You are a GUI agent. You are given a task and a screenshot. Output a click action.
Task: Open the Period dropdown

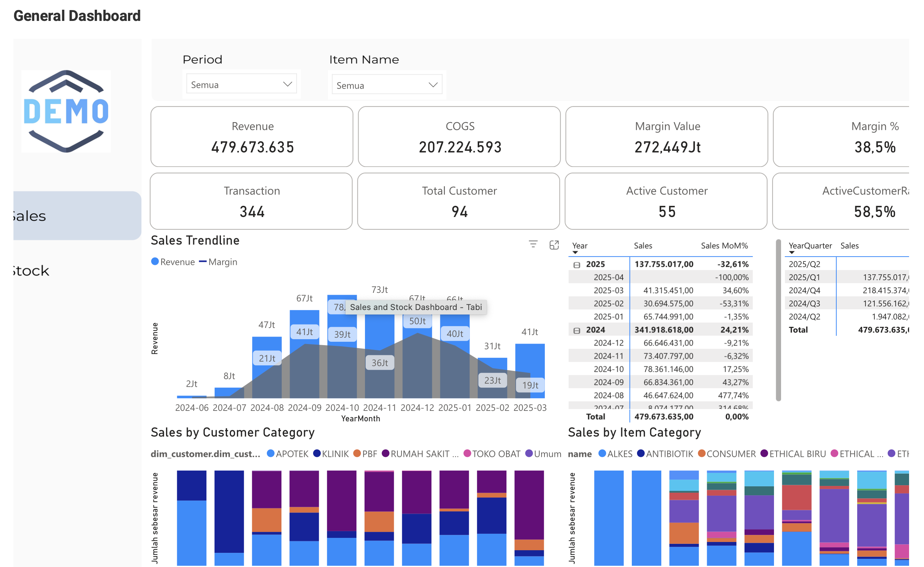click(x=241, y=84)
